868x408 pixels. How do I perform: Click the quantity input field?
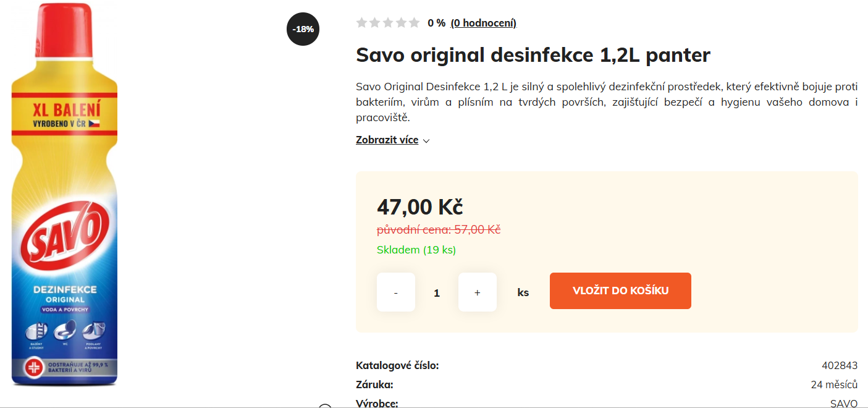click(x=437, y=292)
